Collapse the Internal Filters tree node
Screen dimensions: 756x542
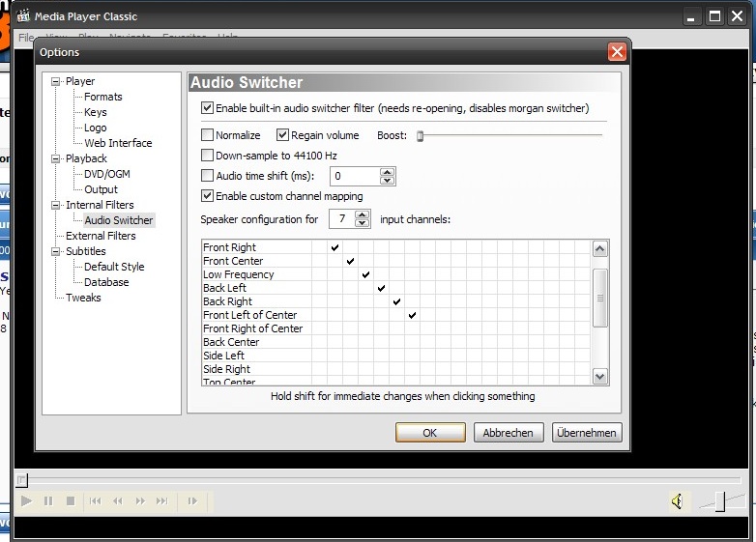click(x=56, y=205)
